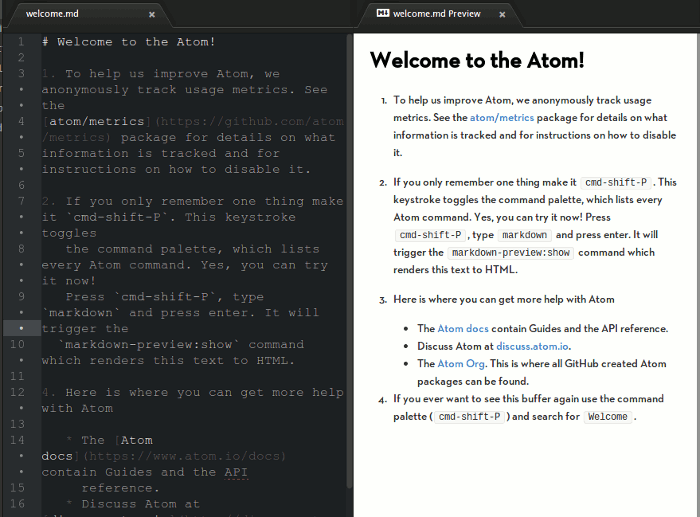This screenshot has width=700, height=517.
Task: Click line number 10 in gutter
Action: [x=17, y=344]
